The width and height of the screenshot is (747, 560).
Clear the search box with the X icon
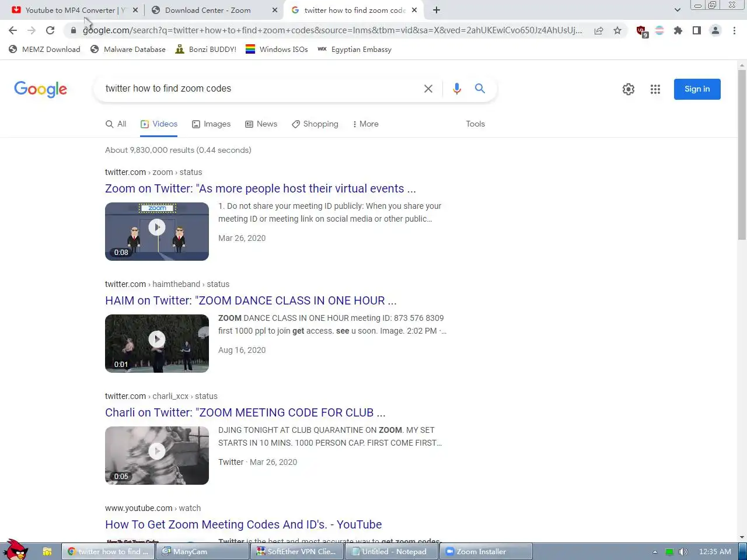(428, 89)
